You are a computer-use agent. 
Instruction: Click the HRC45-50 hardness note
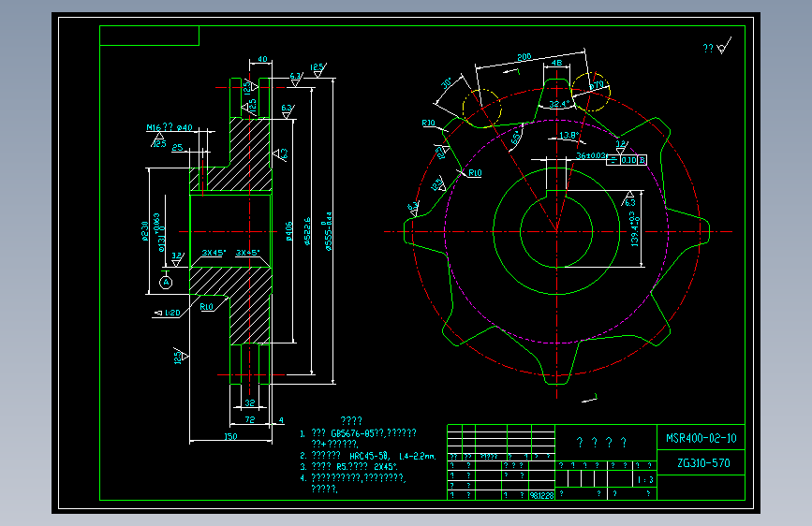click(x=369, y=456)
